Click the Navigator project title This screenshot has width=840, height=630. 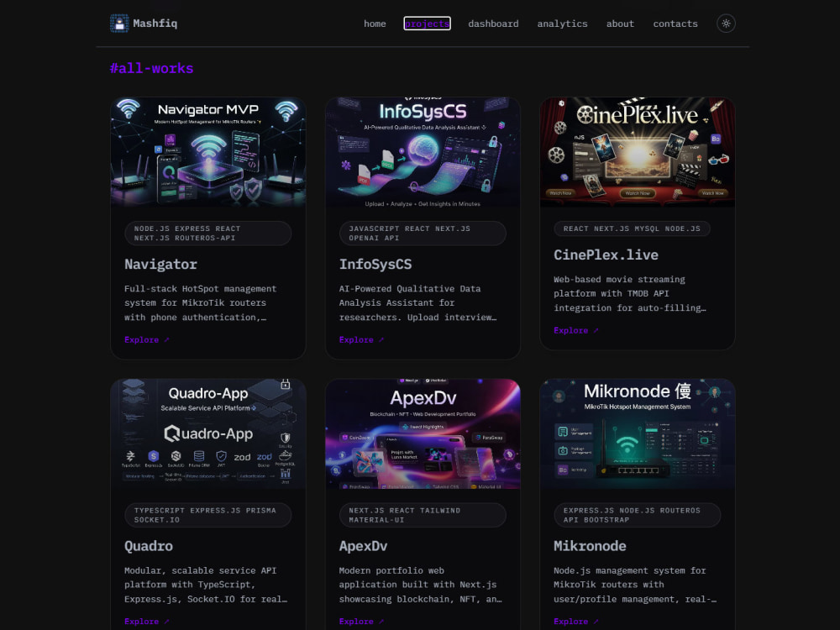[x=160, y=264]
